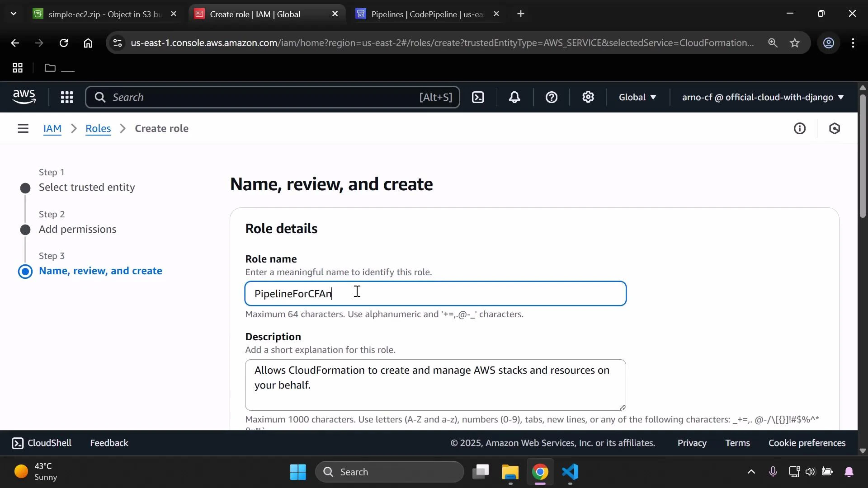Open console settings via the gear icon
This screenshot has height=488, width=868.
(x=588, y=97)
